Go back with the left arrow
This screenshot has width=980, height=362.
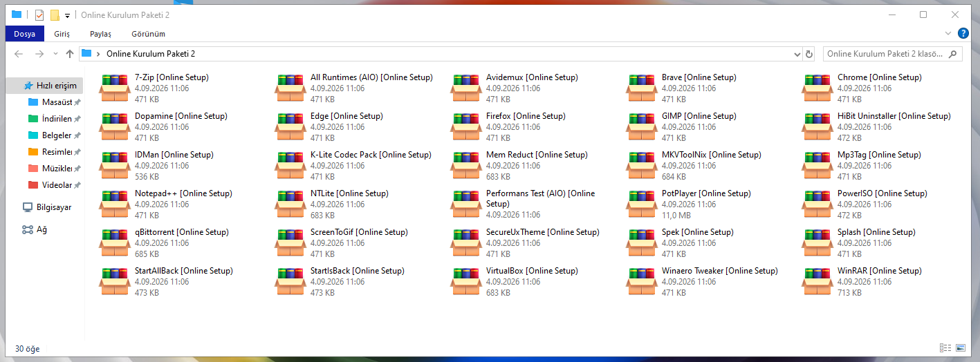tap(19, 54)
